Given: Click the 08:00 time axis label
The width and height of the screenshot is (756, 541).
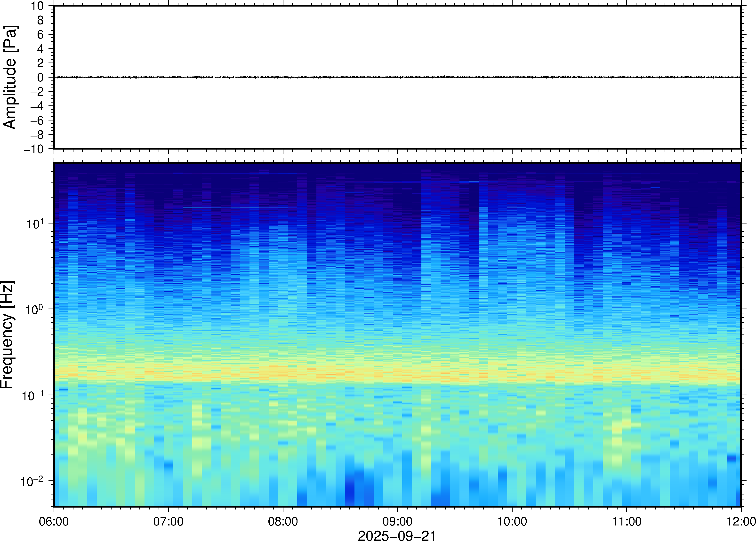Looking at the screenshot, I should pyautogui.click(x=283, y=521).
